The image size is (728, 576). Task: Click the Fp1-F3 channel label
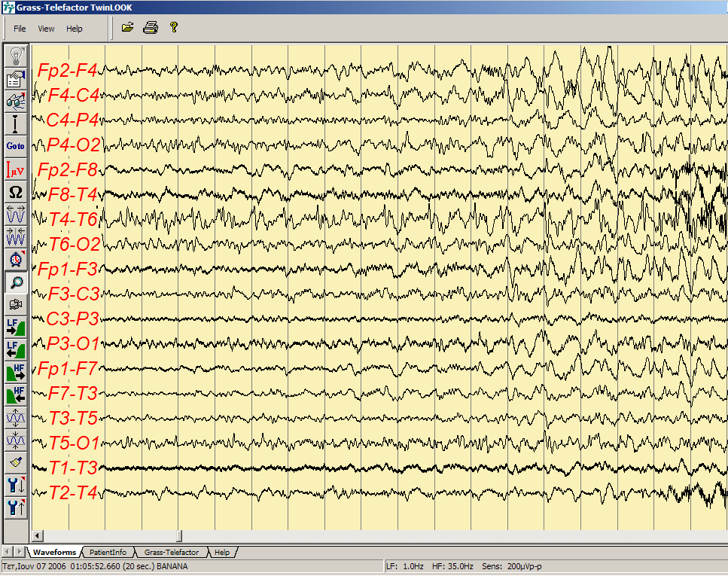pos(68,269)
